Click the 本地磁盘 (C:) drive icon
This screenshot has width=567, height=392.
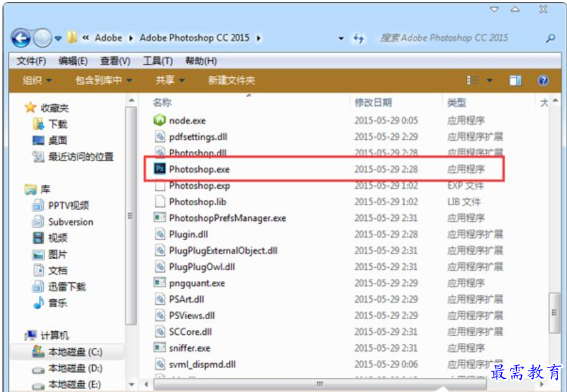pos(38,351)
